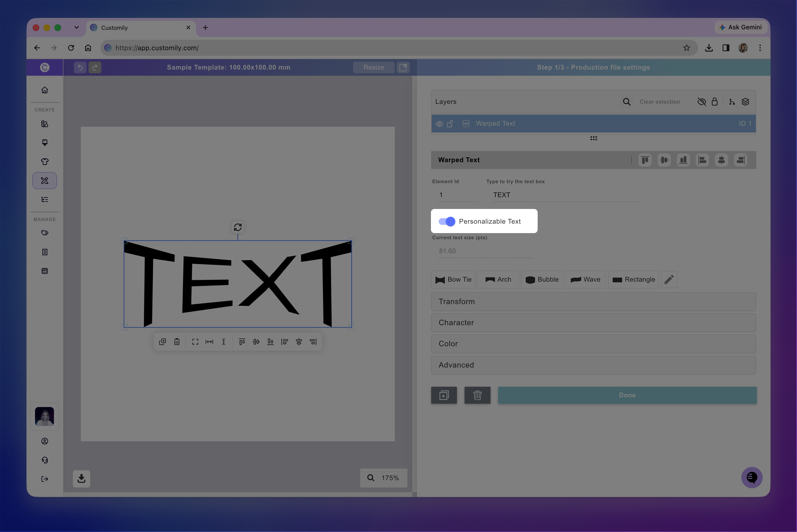
Task: Align center horizontally in Warped Text header
Action: pos(721,160)
